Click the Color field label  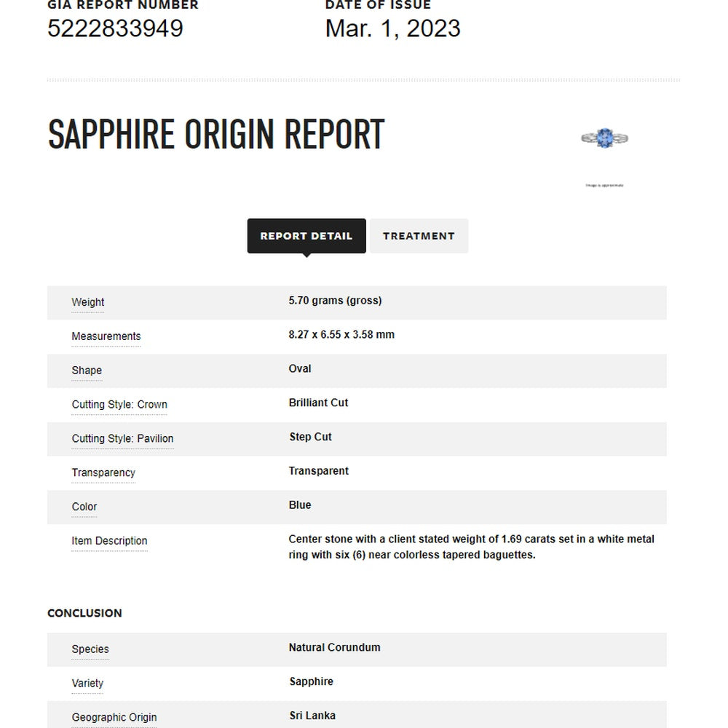pos(84,507)
